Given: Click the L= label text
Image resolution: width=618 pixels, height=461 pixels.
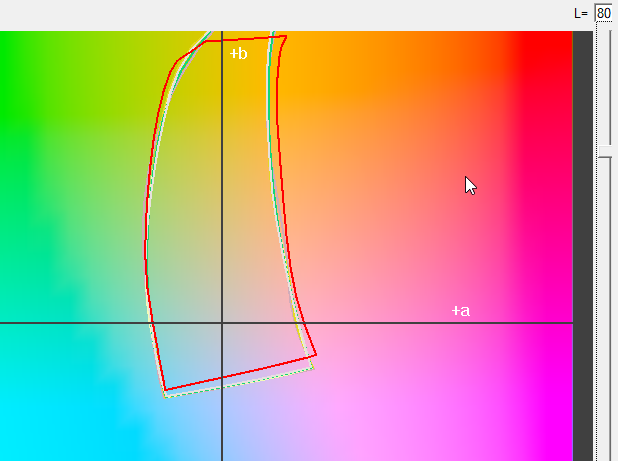Looking at the screenshot, I should point(581,13).
